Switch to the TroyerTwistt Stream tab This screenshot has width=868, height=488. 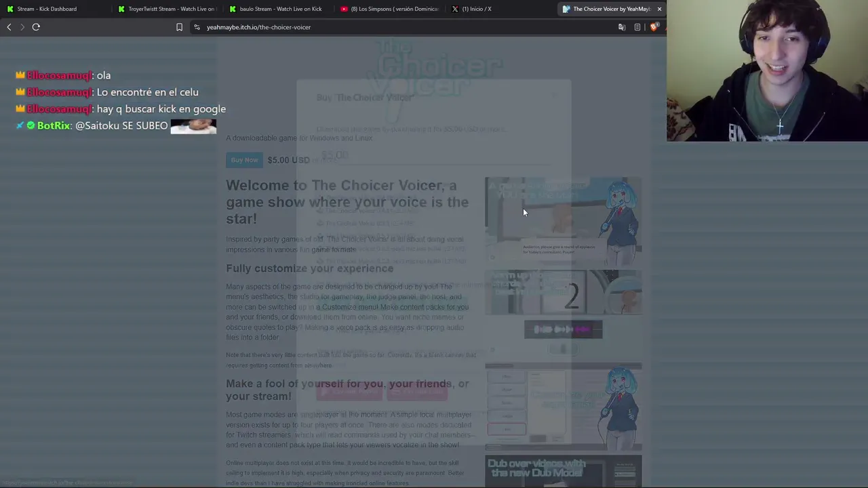(167, 9)
